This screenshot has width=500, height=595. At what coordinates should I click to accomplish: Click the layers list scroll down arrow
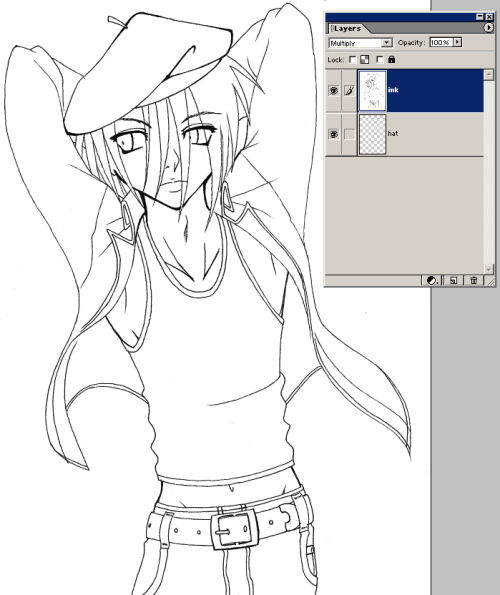[x=489, y=268]
